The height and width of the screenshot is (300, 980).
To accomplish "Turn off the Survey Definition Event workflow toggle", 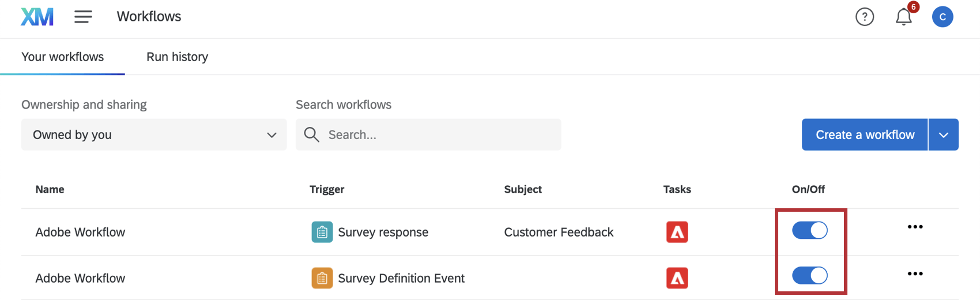I will 809,275.
